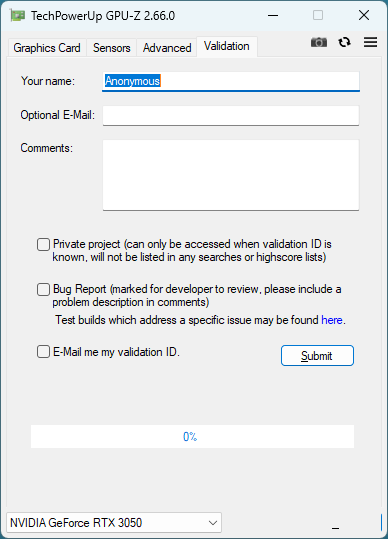This screenshot has width=388, height=539.
Task: Click the Submit button
Action: (317, 356)
